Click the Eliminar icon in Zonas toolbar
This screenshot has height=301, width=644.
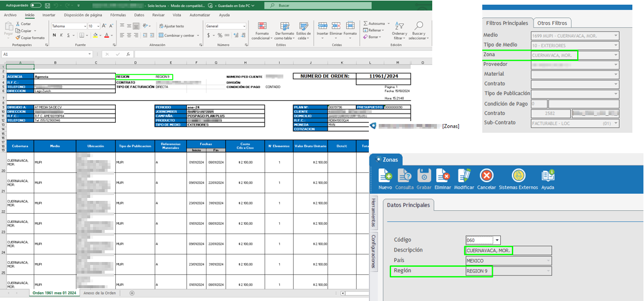pos(443,176)
